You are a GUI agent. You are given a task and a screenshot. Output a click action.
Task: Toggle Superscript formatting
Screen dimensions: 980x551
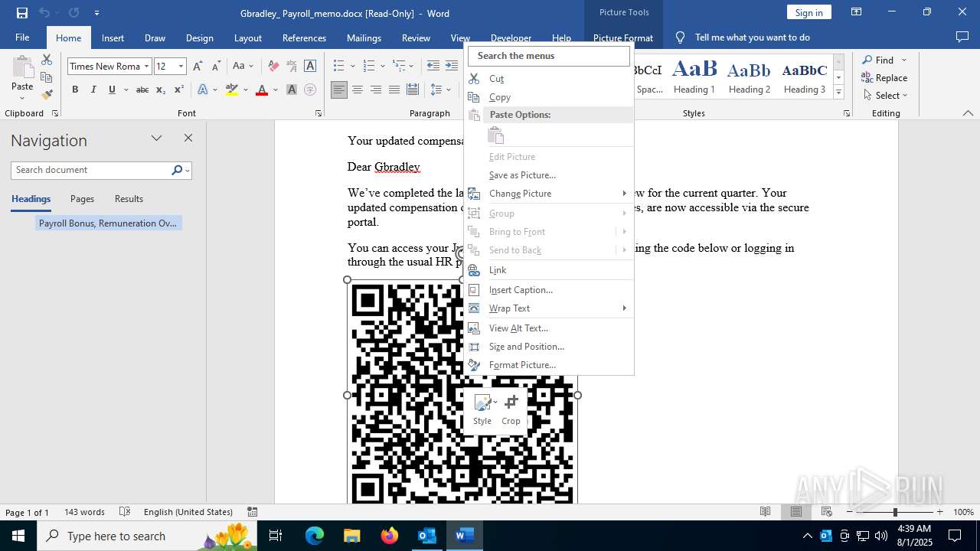[178, 90]
